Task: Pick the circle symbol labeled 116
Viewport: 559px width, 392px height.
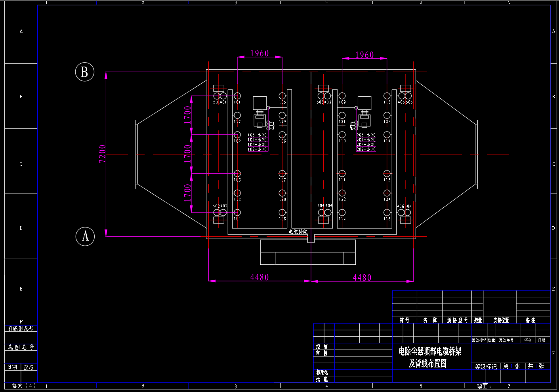Action: [x=387, y=212]
